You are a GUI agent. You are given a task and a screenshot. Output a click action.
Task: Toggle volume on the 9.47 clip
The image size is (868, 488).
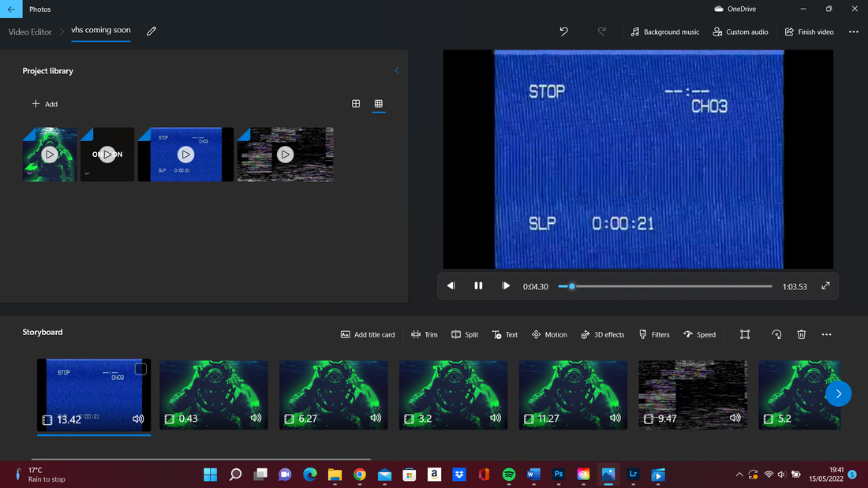[x=735, y=419]
